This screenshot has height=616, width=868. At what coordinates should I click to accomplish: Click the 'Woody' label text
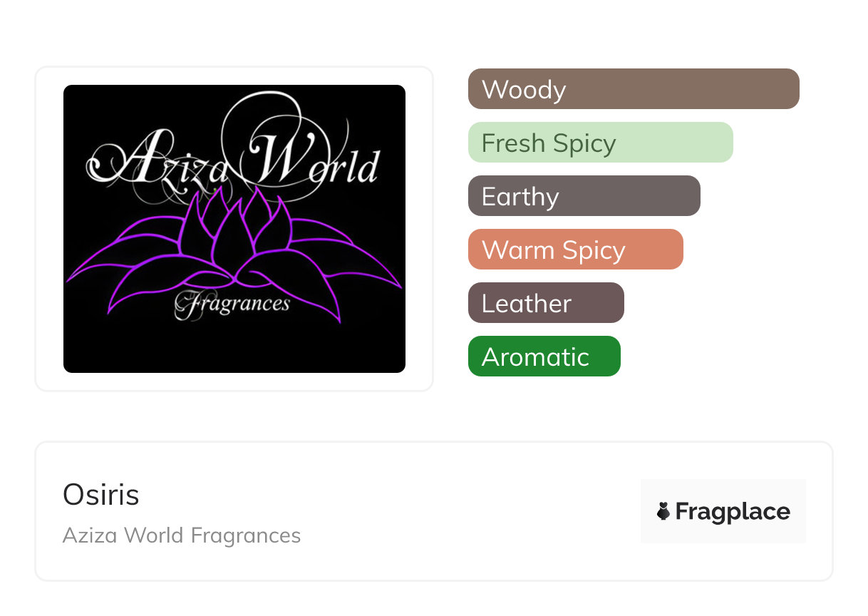pos(524,90)
